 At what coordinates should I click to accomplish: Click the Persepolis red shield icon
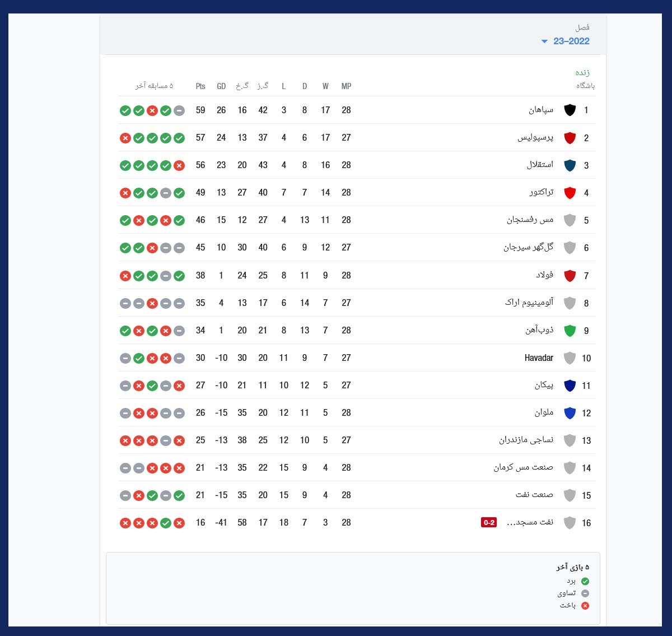tap(570, 137)
